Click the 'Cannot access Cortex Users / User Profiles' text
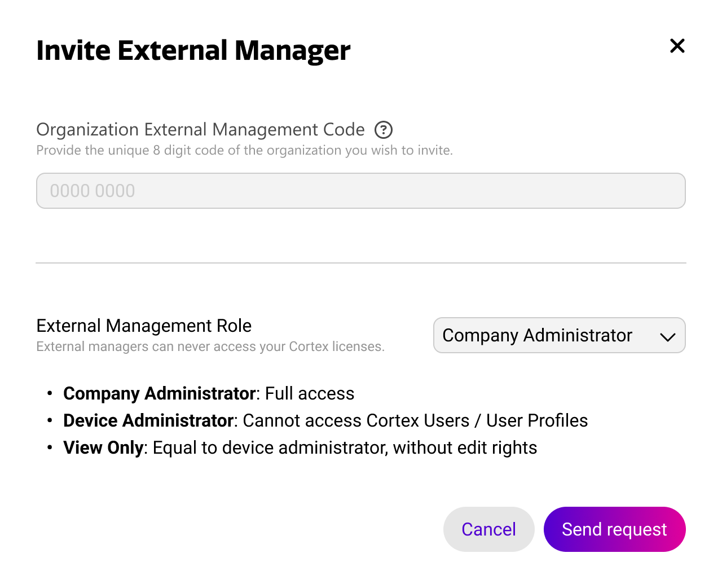Screen dimensions: 722x588 pos(415,420)
